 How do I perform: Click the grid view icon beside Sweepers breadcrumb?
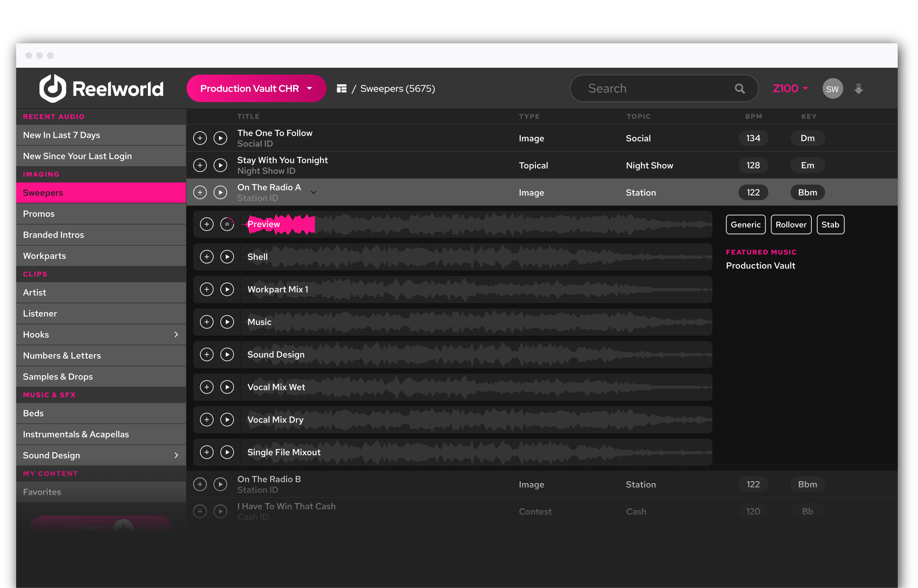342,89
